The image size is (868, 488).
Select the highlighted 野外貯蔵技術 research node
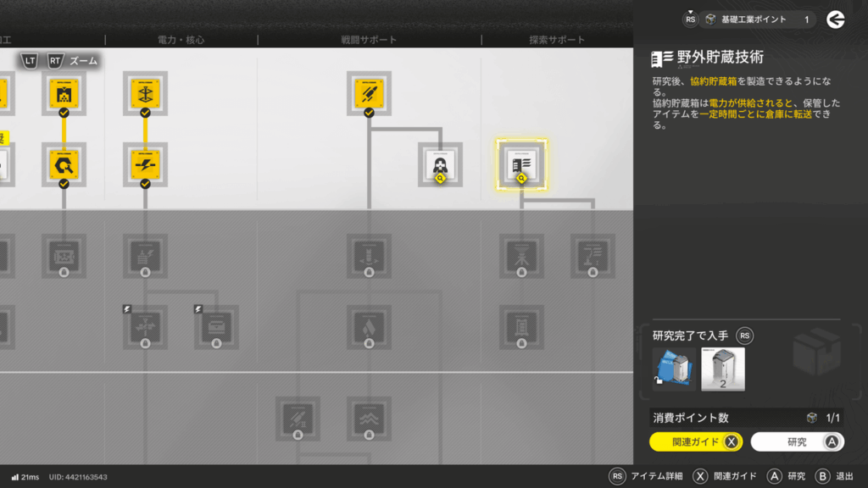pos(521,164)
